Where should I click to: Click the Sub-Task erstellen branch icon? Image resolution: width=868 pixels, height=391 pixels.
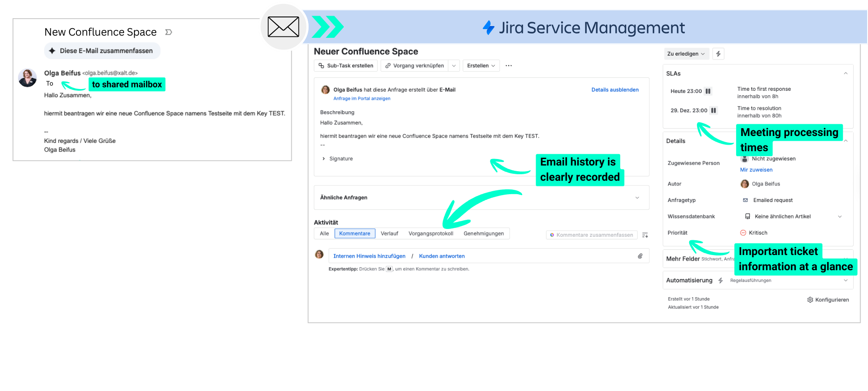tap(321, 66)
